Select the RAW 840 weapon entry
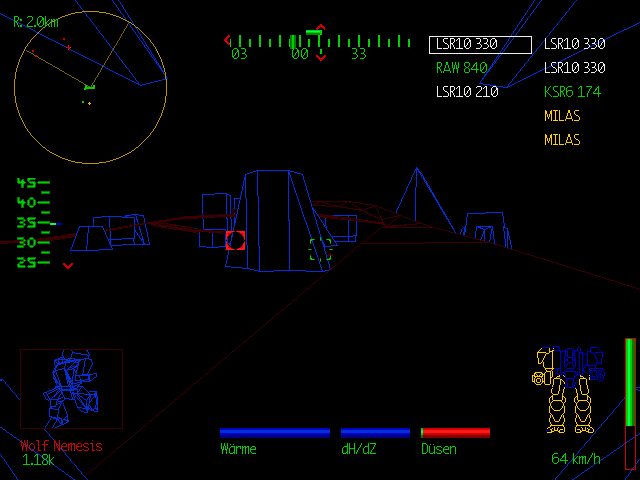This screenshot has height=480, width=640. [462, 68]
